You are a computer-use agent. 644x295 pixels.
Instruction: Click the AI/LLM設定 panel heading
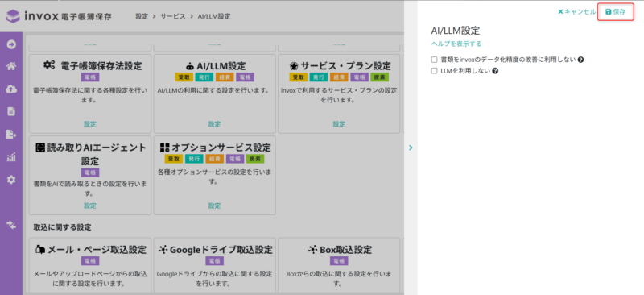coord(456,31)
